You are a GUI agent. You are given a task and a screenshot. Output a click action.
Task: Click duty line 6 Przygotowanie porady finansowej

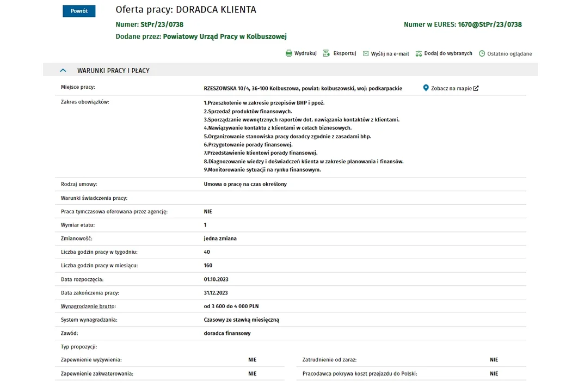[x=248, y=145]
